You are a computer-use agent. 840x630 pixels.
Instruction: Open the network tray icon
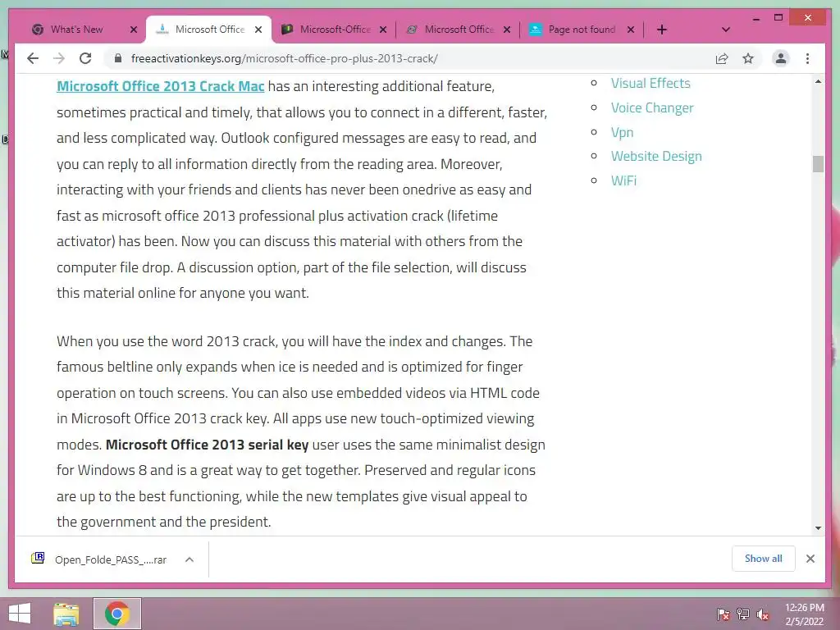click(743, 614)
